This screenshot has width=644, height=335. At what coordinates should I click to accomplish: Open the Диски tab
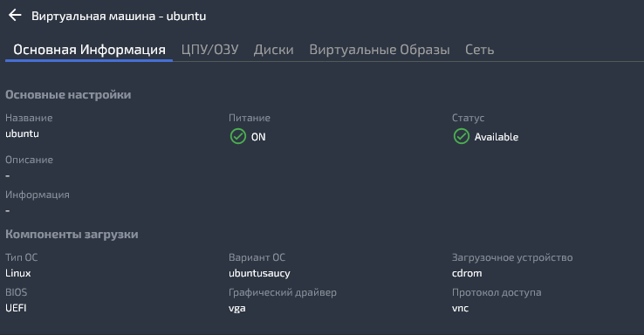click(x=273, y=50)
